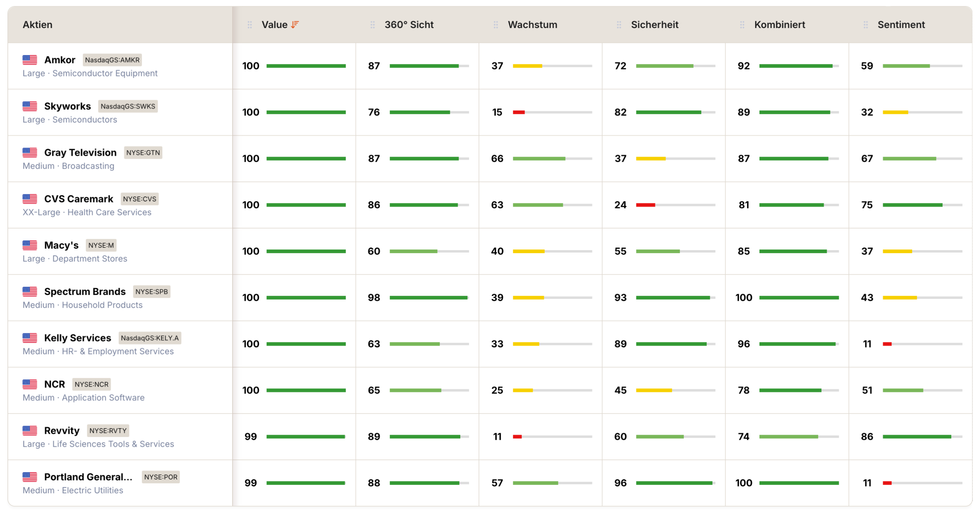This screenshot has height=512, width=980.
Task: Click drag handle beside Sicherheit header
Action: (619, 25)
